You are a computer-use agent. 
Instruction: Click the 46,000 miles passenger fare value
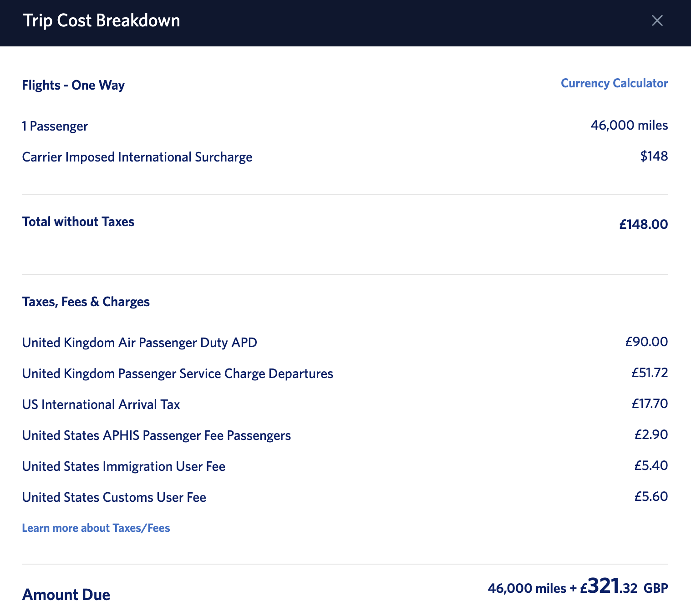[x=629, y=125]
